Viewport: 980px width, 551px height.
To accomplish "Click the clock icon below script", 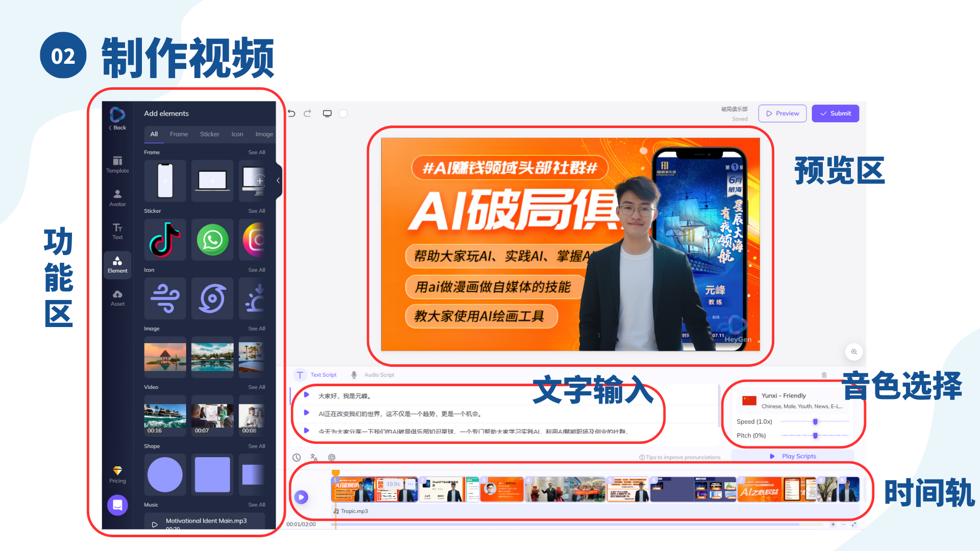I will pyautogui.click(x=297, y=458).
